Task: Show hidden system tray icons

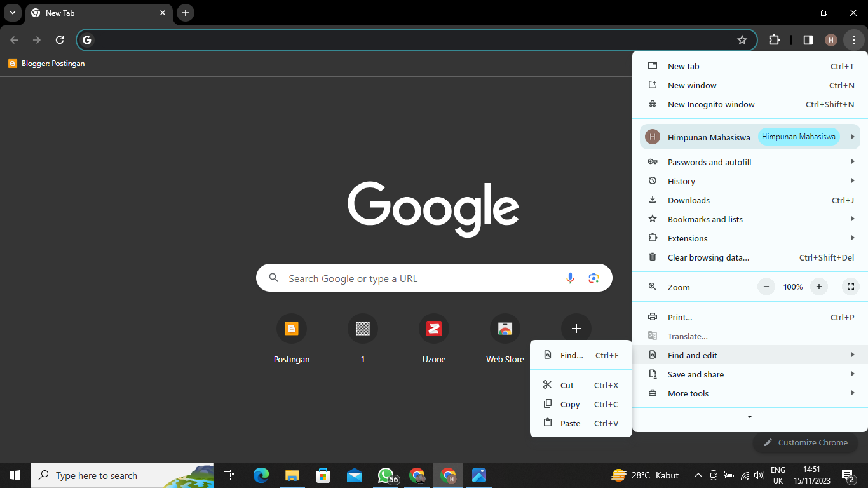Action: [698, 475]
